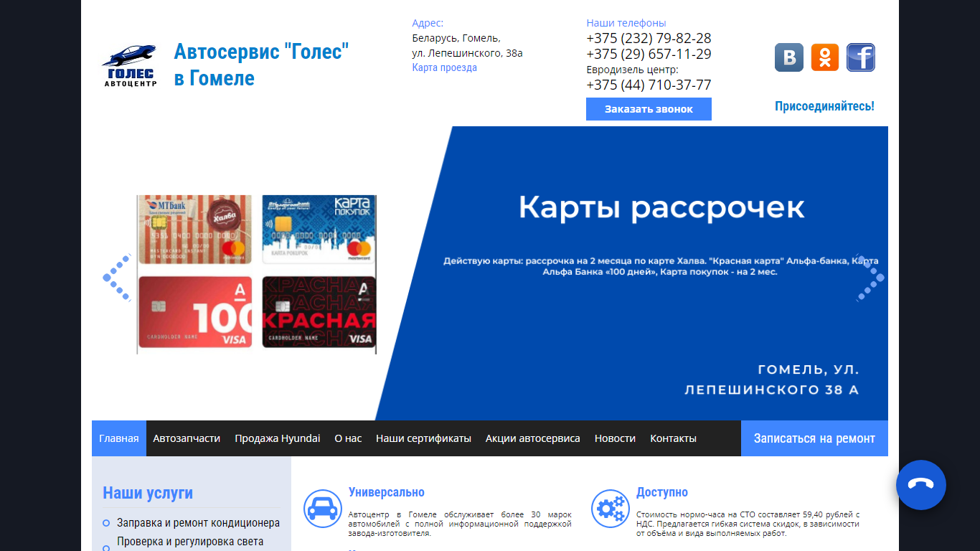
Task: Click the Записаться на ремонт button
Action: coord(814,438)
